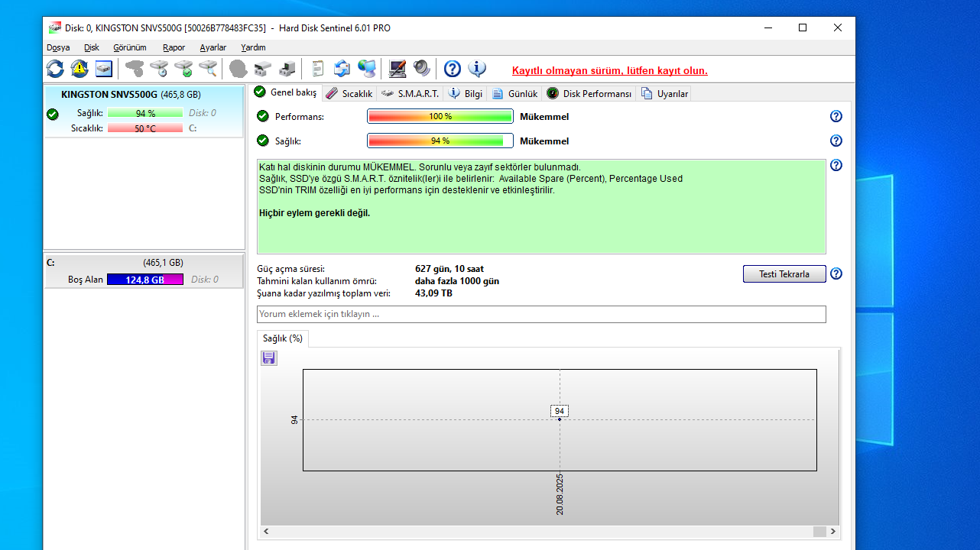Open the Dosya menu
This screenshot has height=550, width=980.
58,47
